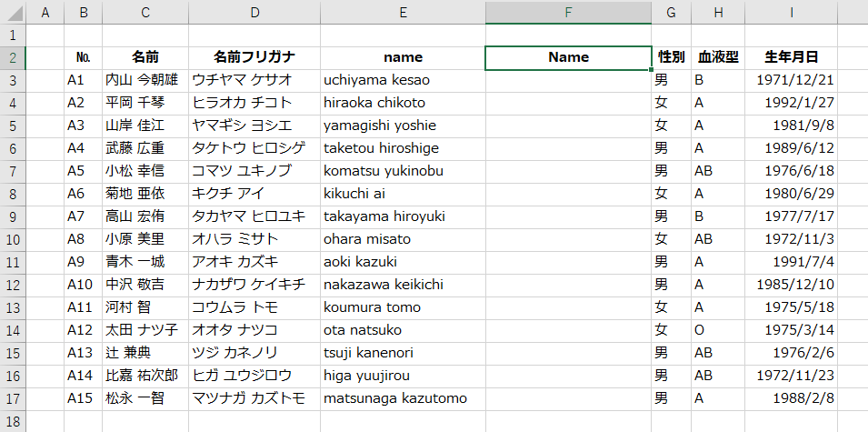Click blood type cell O in row 14

(718, 330)
